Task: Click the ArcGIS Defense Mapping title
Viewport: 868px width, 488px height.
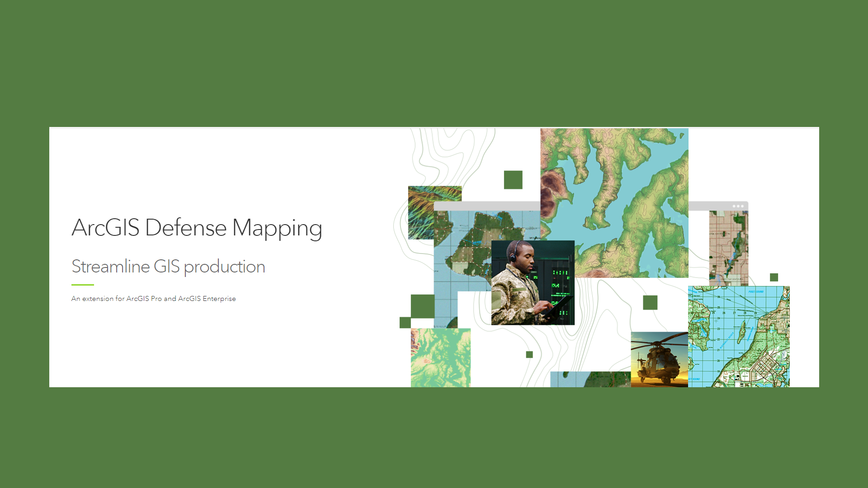Action: (x=197, y=228)
